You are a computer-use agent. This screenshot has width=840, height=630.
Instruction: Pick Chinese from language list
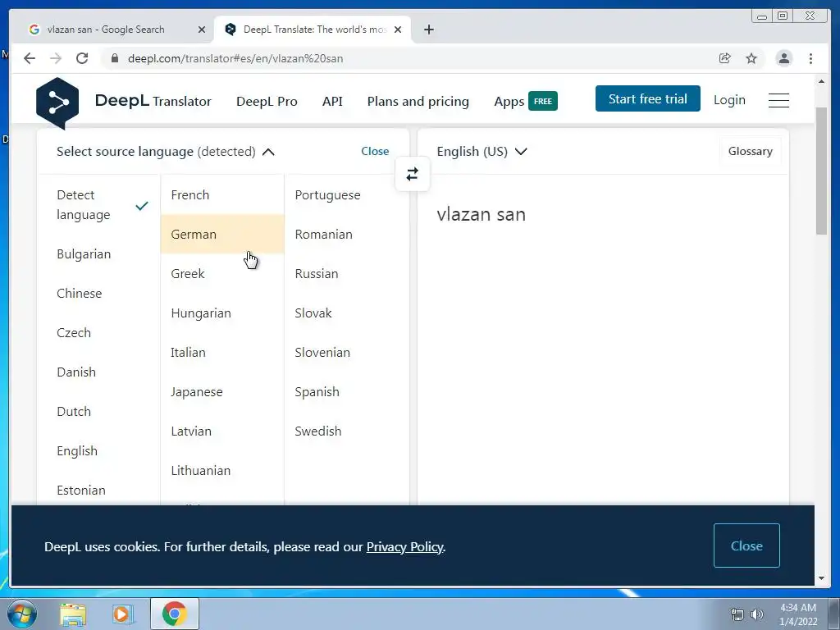[99, 293]
